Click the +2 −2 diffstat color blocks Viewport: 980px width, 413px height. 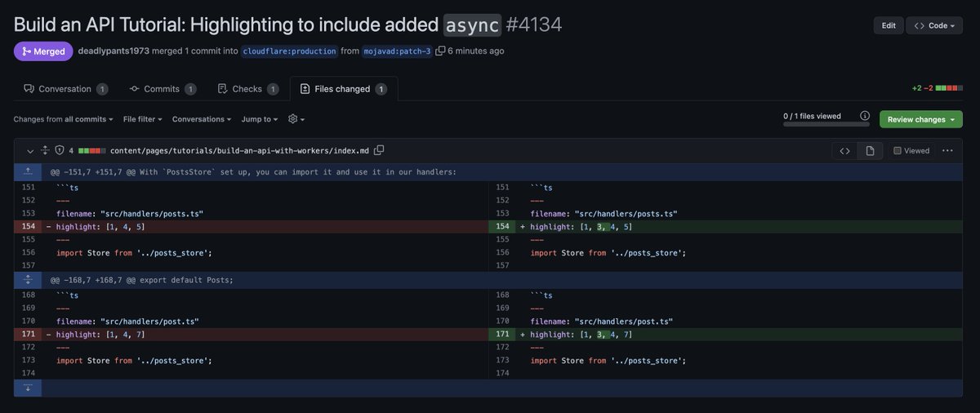pos(949,88)
